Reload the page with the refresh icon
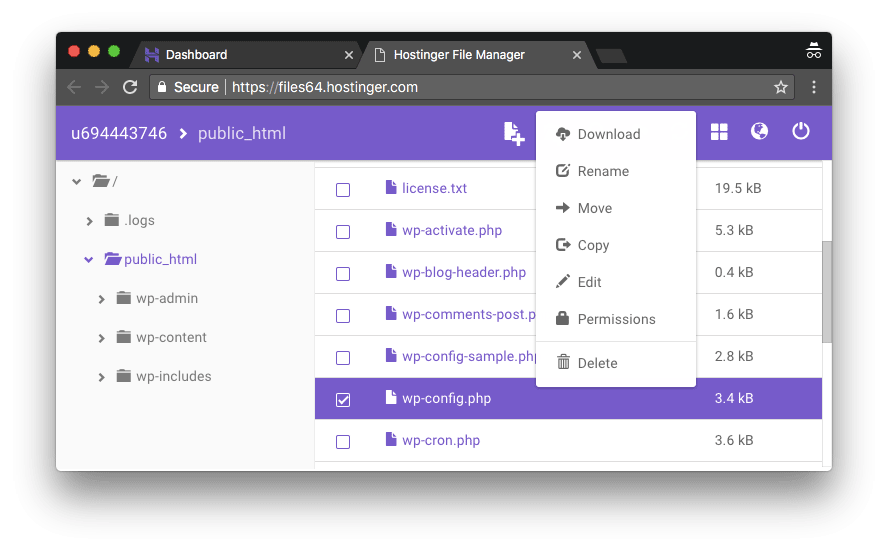 130,87
